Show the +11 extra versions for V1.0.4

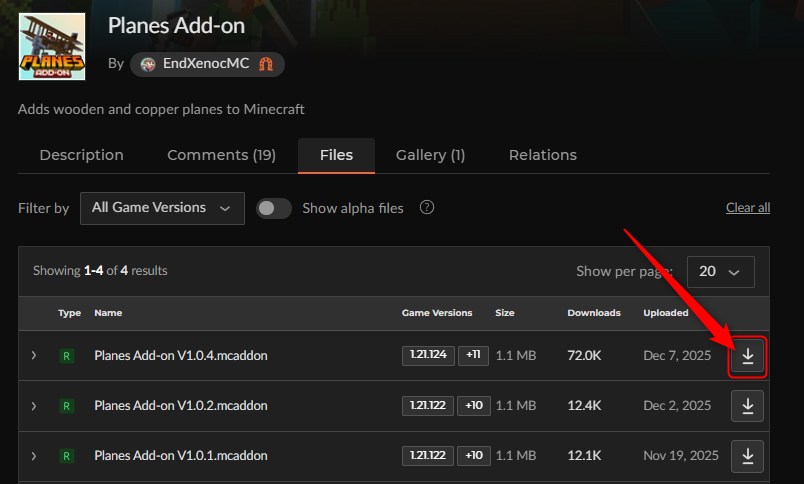(x=473, y=355)
